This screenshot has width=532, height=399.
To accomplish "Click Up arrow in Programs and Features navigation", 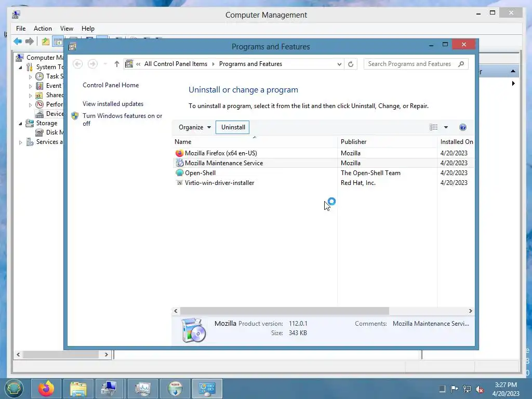I will [x=117, y=64].
